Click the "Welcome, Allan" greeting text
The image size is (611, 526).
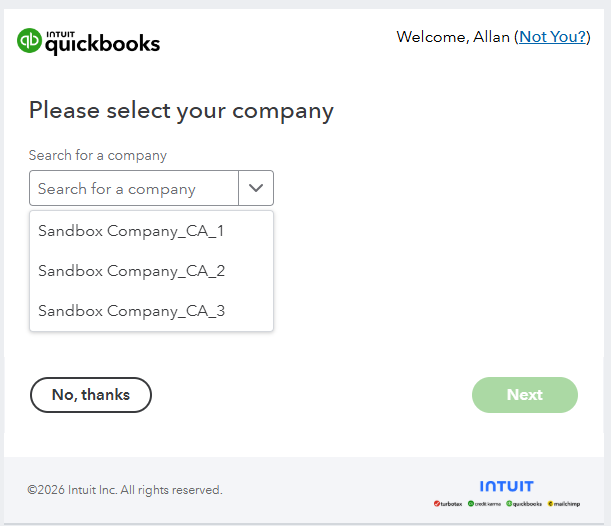tap(453, 37)
